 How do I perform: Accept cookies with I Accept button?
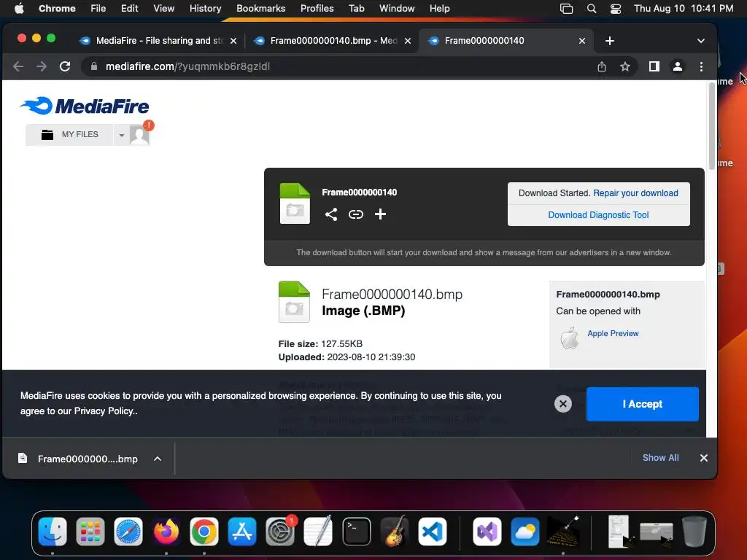pos(642,404)
